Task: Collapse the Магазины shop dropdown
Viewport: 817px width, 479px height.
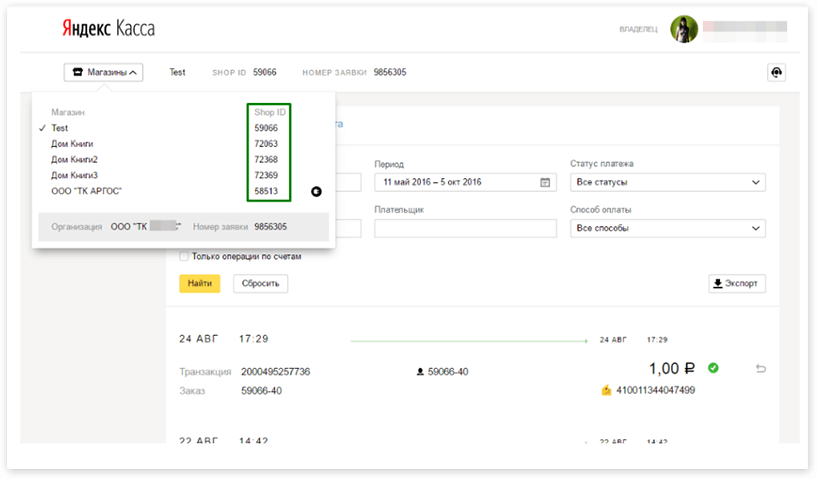Action: (x=104, y=72)
